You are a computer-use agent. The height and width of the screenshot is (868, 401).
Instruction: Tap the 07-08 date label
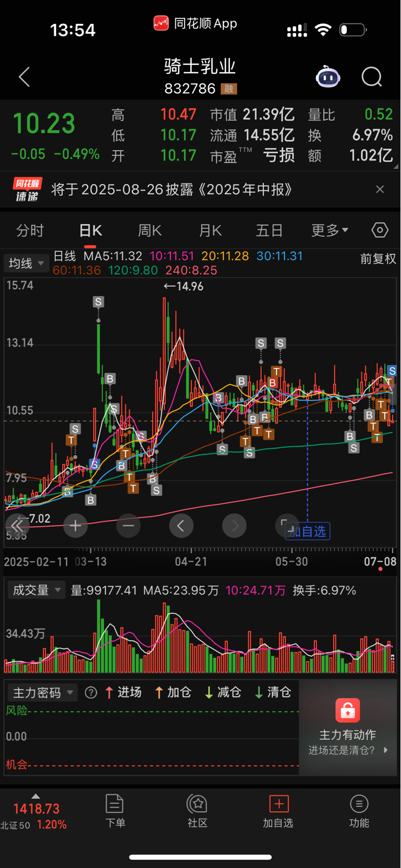(380, 561)
